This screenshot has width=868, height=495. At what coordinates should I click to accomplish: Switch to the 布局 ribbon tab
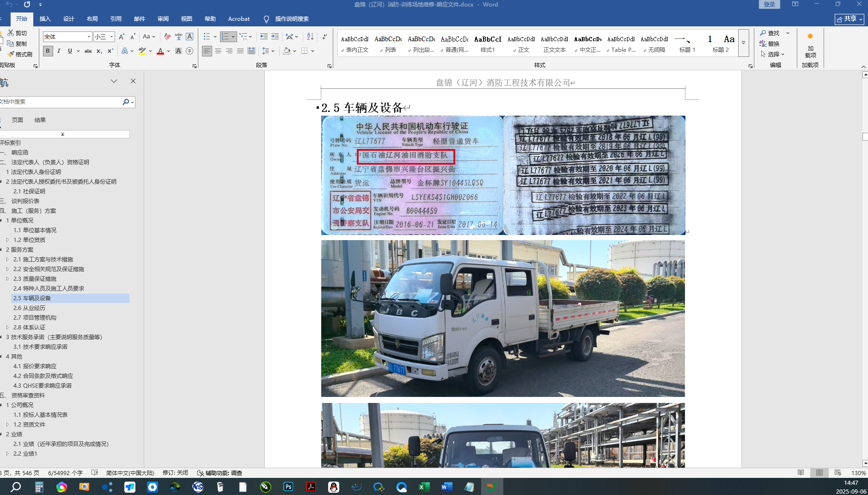point(92,19)
